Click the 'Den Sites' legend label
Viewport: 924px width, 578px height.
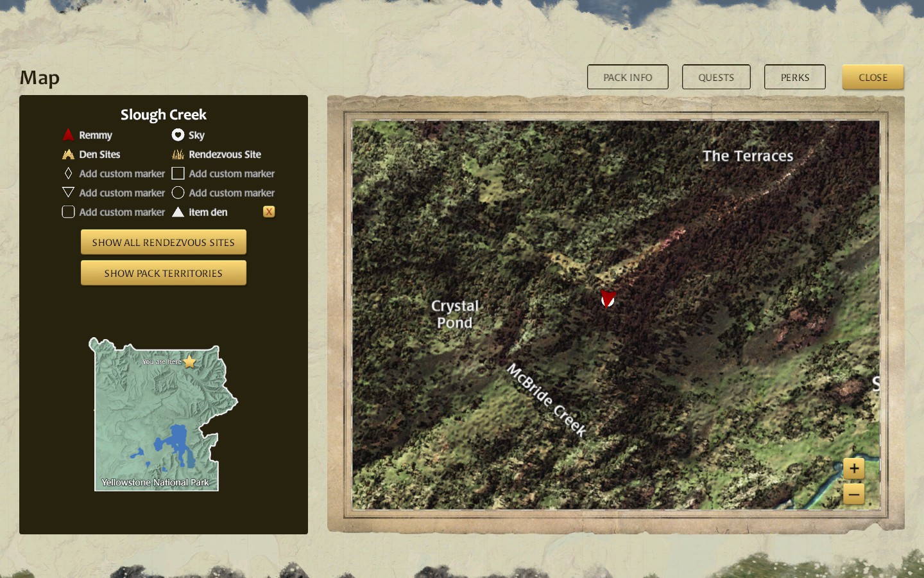click(99, 154)
